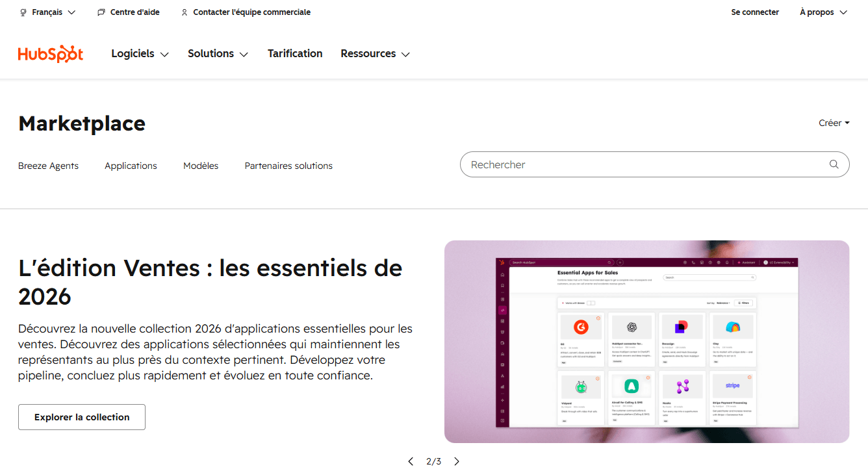Switch to the Modèles tab
The image size is (868, 471).
201,166
